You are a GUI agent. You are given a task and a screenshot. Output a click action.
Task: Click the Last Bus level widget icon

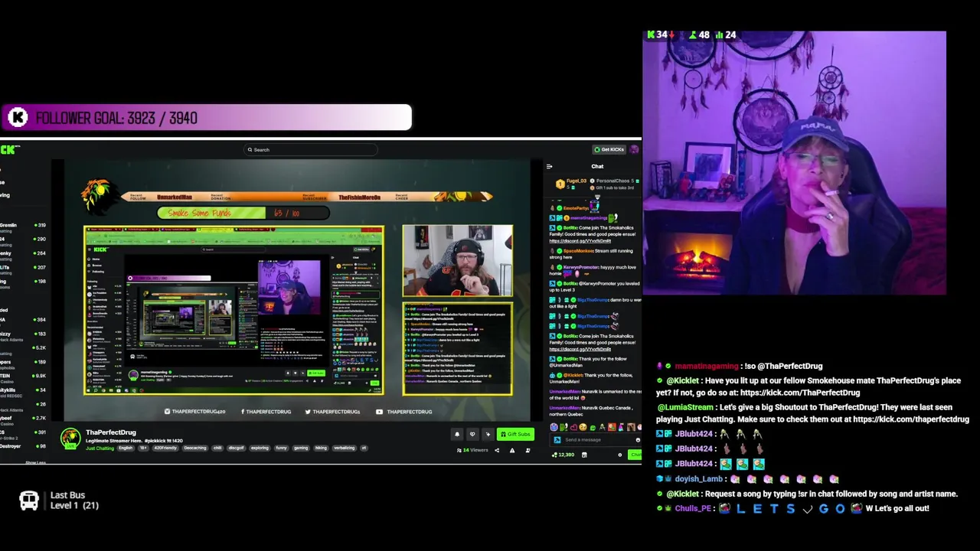point(29,500)
